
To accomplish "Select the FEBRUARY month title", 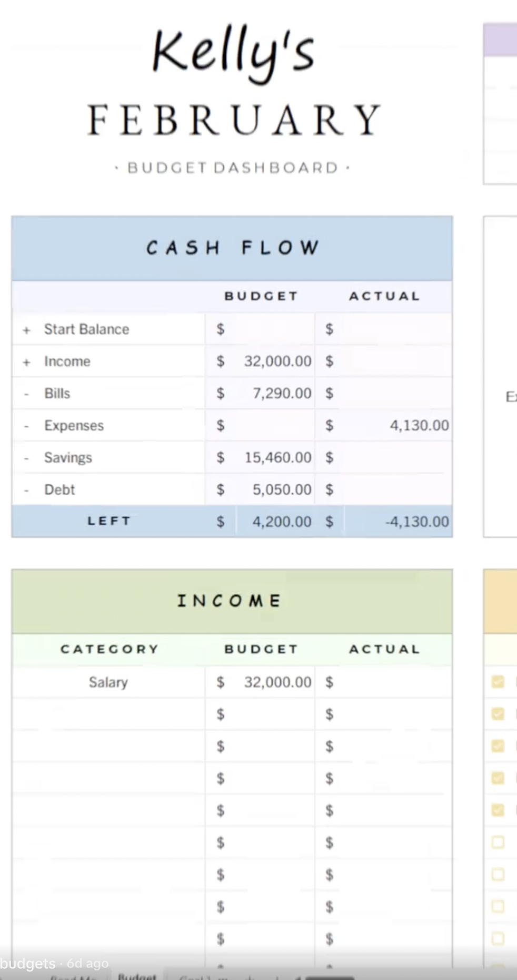I will (x=233, y=120).
